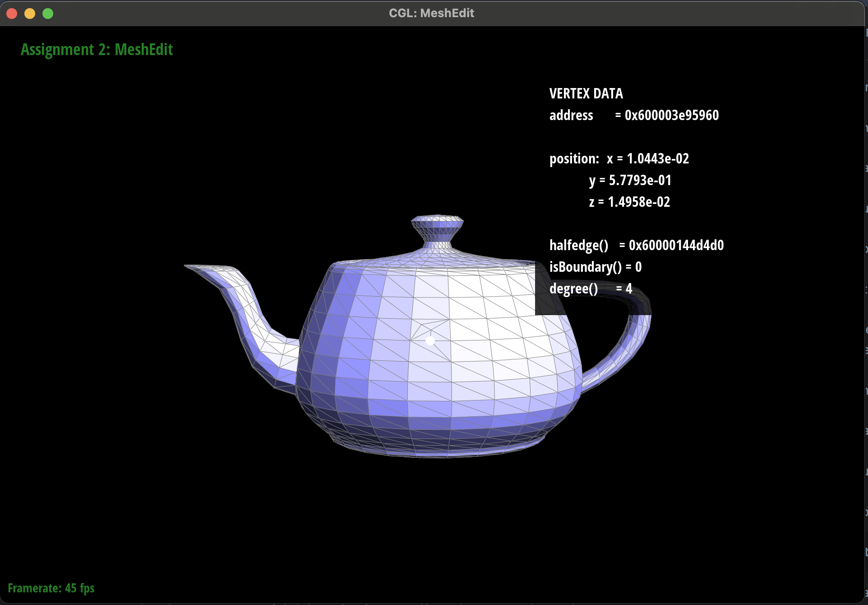Click the degree() = 4 line
868x605 pixels.
591,289
